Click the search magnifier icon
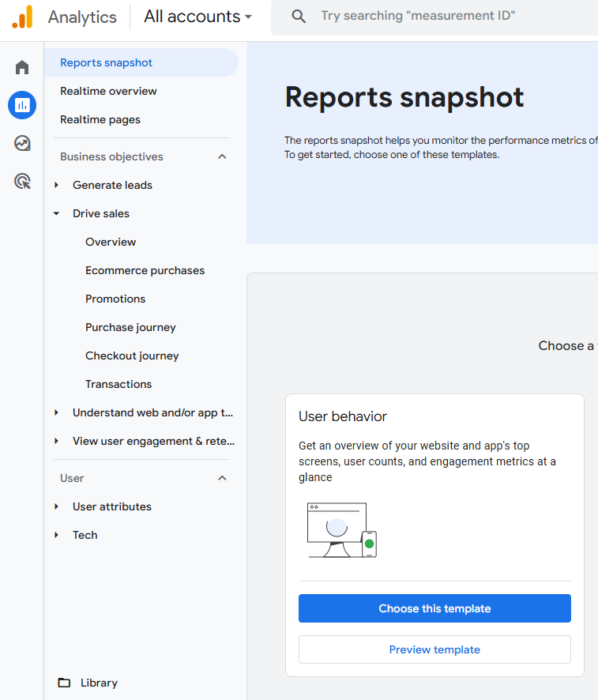 click(299, 17)
